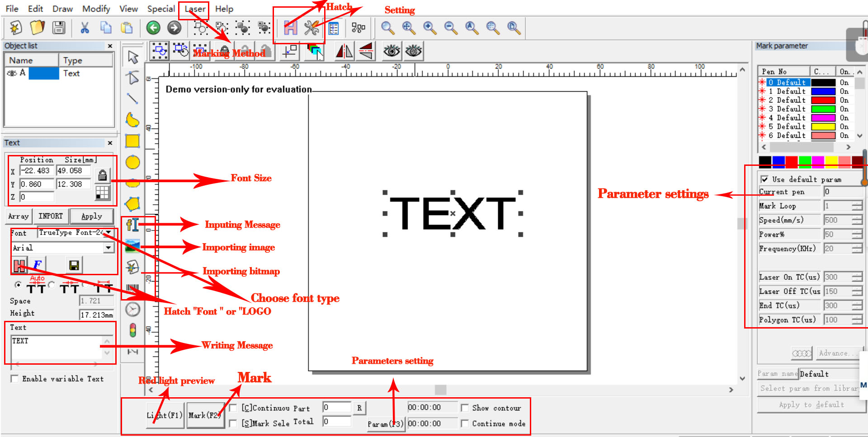Click the size lock icon beside Size fields

pos(103,175)
